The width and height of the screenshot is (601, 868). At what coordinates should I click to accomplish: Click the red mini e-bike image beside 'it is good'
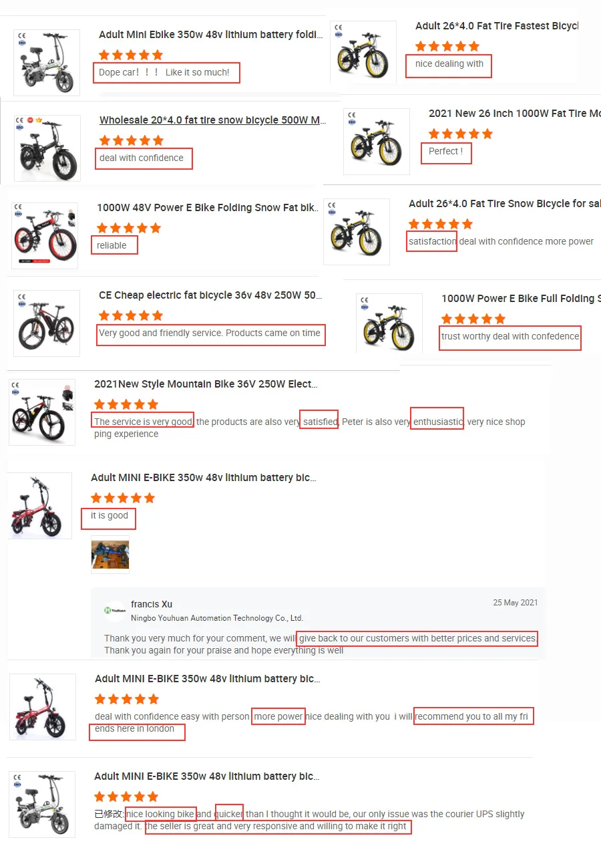40,506
